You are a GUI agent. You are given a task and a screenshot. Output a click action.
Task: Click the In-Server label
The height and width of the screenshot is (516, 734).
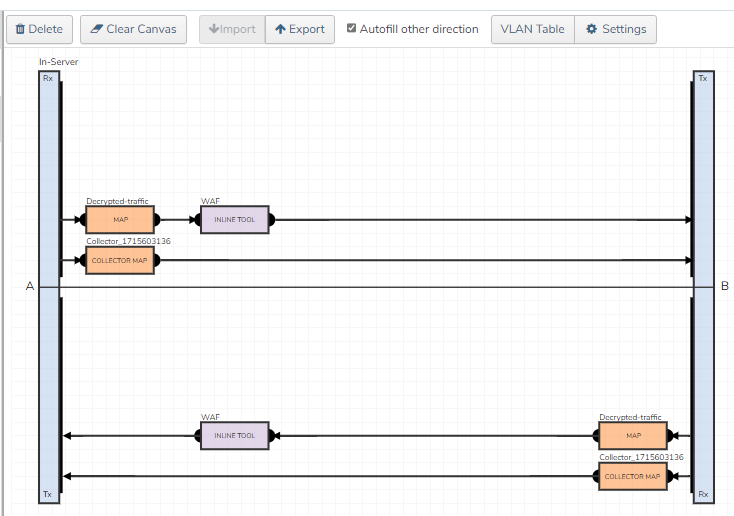click(x=59, y=62)
